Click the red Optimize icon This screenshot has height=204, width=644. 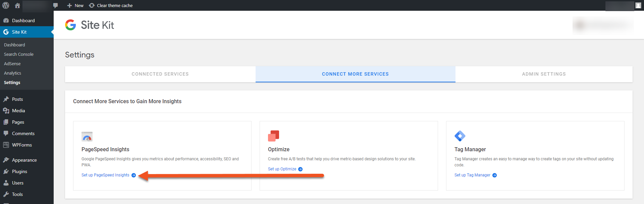pyautogui.click(x=273, y=136)
